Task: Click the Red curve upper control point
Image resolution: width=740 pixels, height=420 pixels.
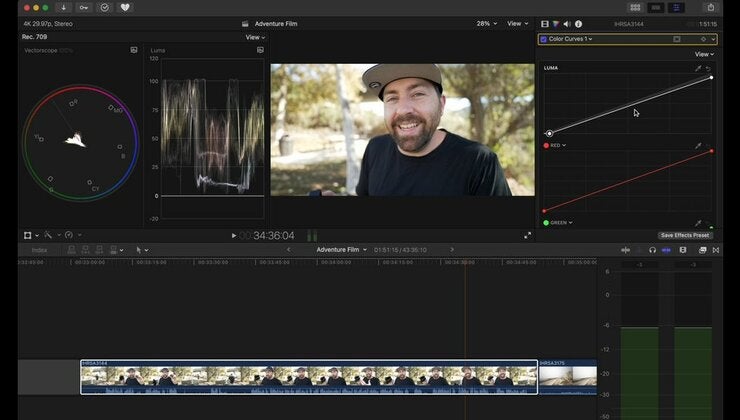Action: pyautogui.click(x=712, y=151)
